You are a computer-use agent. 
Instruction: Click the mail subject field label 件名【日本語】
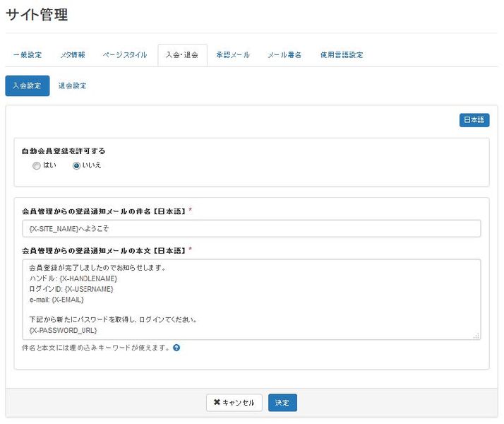coord(104,211)
